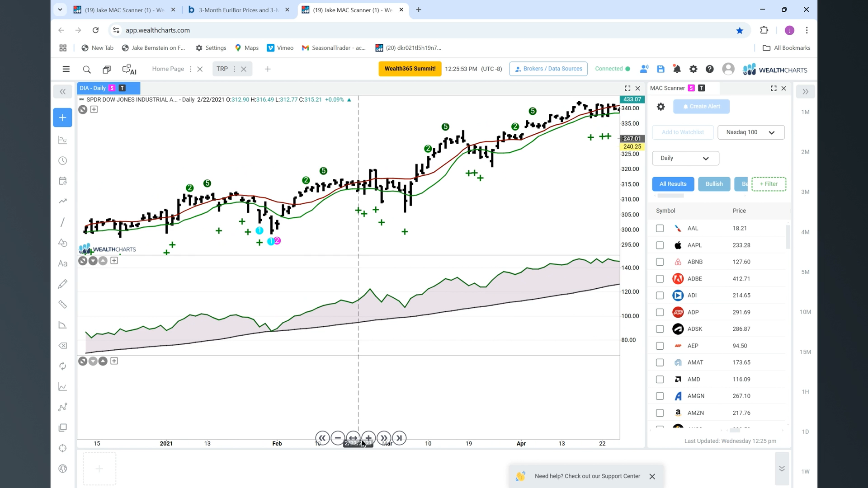
Task: Select the delete drawings eraser icon
Action: pyautogui.click(x=63, y=346)
